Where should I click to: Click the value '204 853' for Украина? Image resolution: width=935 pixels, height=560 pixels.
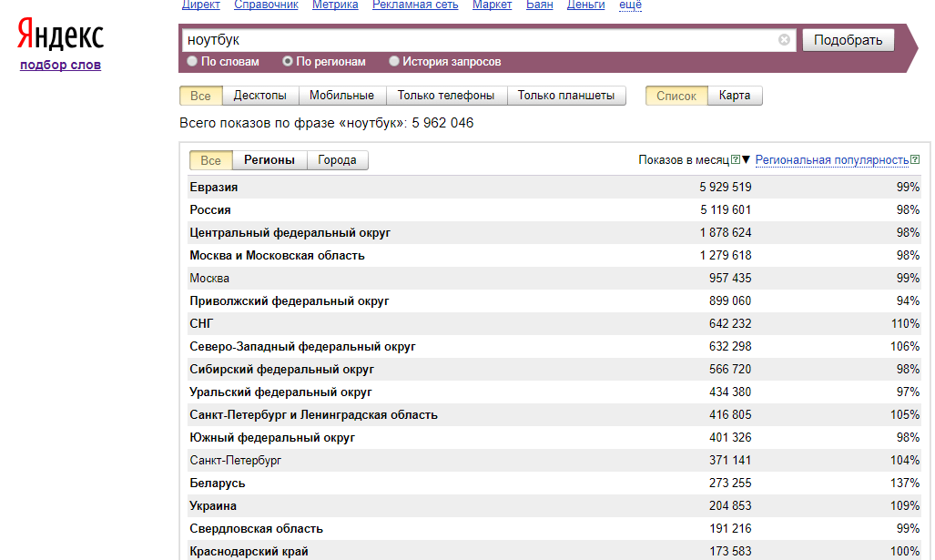point(730,505)
